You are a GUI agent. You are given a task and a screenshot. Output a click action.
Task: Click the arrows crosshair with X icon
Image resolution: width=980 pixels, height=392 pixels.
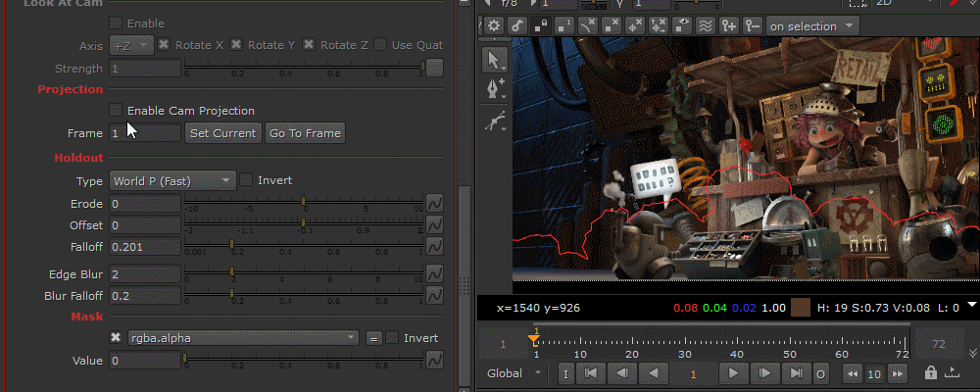pos(659,25)
